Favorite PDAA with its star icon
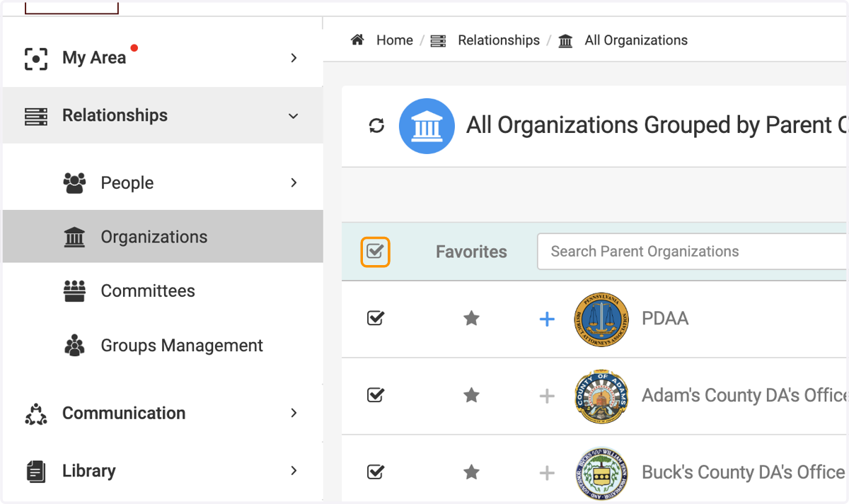Image resolution: width=849 pixels, height=504 pixels. [471, 319]
